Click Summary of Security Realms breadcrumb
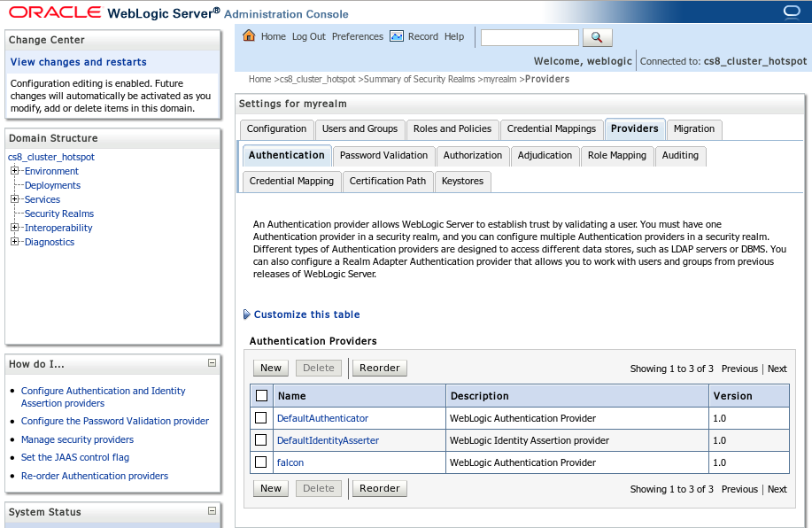The image size is (812, 528). 419,79
